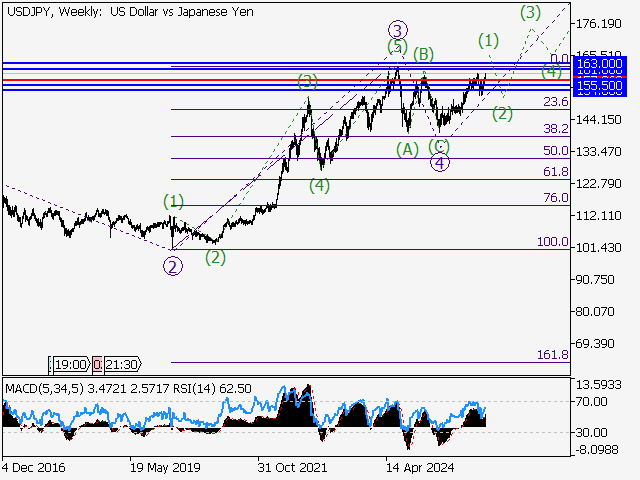640x480 pixels.
Task: Click the 31 Oct 2021 date marker
Action: click(x=290, y=467)
